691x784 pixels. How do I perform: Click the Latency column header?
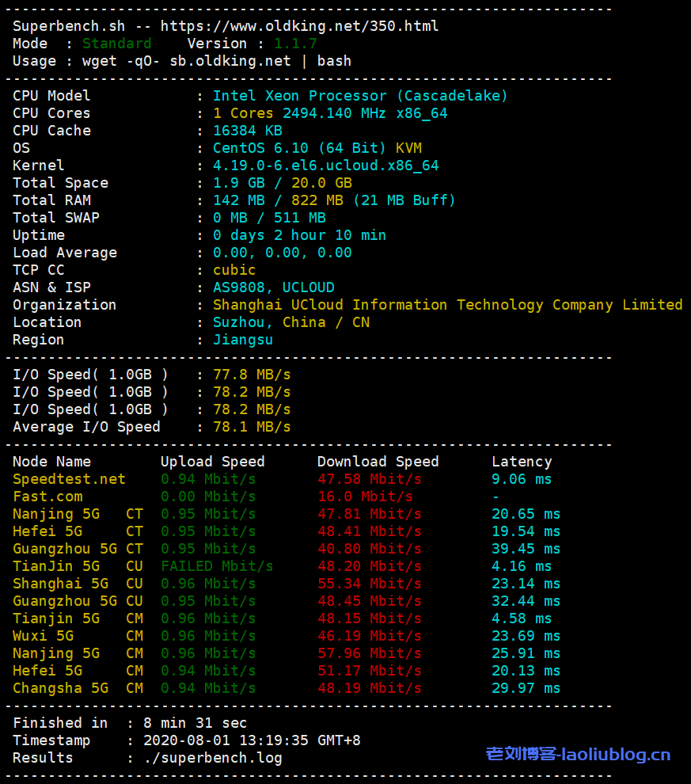coord(522,462)
